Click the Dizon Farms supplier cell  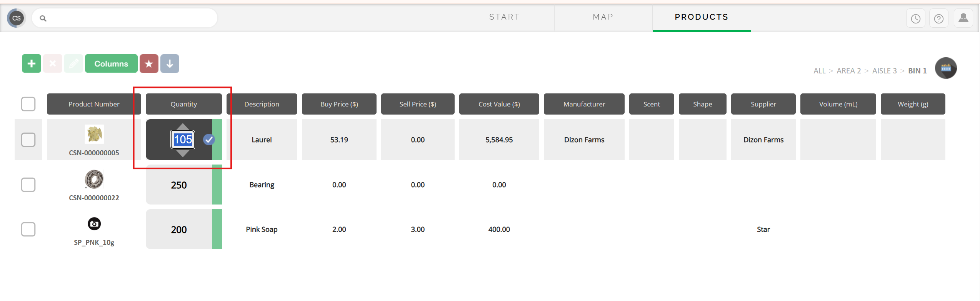(x=763, y=140)
